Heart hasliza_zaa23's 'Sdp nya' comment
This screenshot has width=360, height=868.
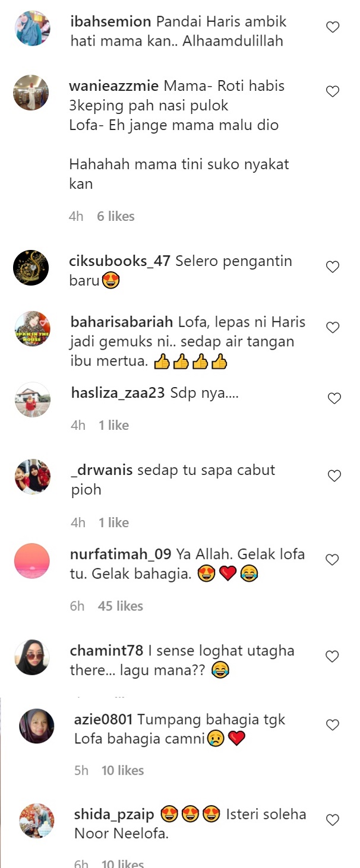coord(334,398)
